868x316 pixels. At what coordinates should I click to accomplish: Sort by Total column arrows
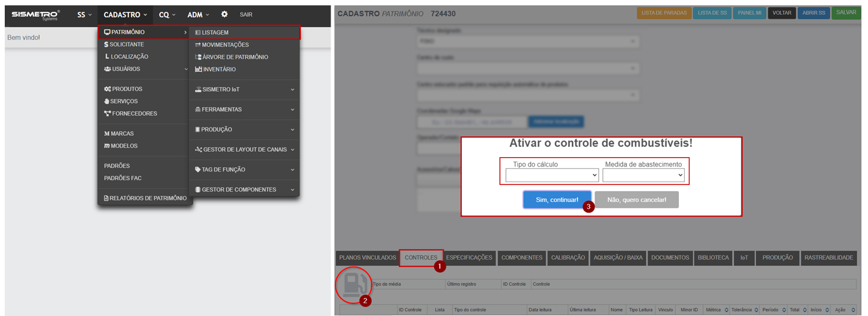(x=804, y=310)
